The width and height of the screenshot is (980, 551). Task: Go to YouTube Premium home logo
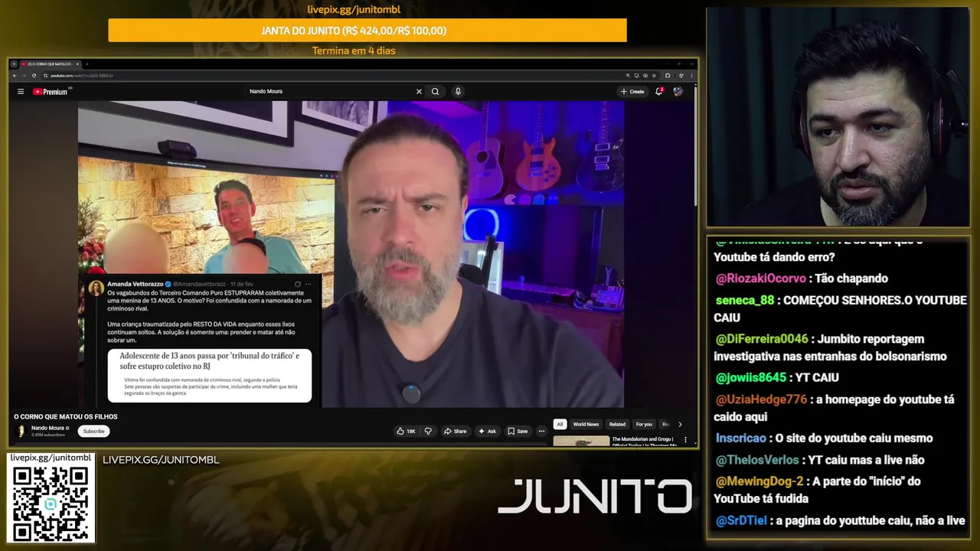51,91
